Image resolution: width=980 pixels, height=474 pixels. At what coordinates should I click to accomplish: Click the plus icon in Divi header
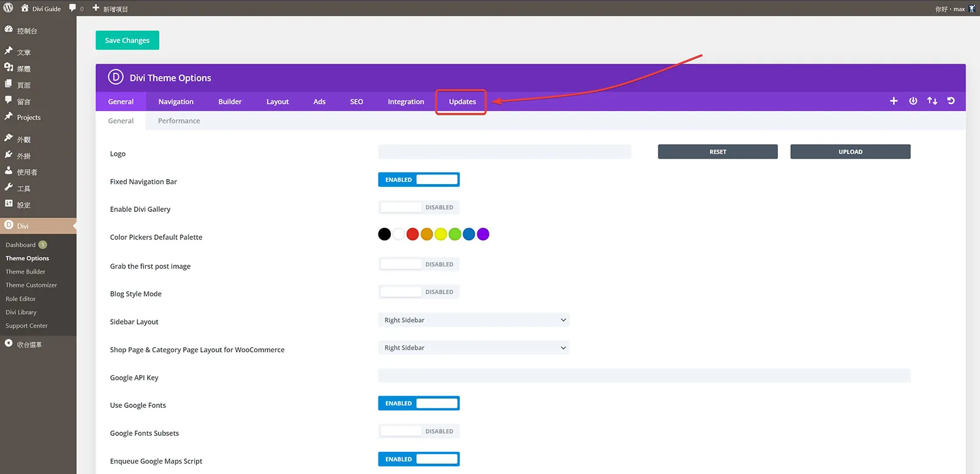pos(894,101)
